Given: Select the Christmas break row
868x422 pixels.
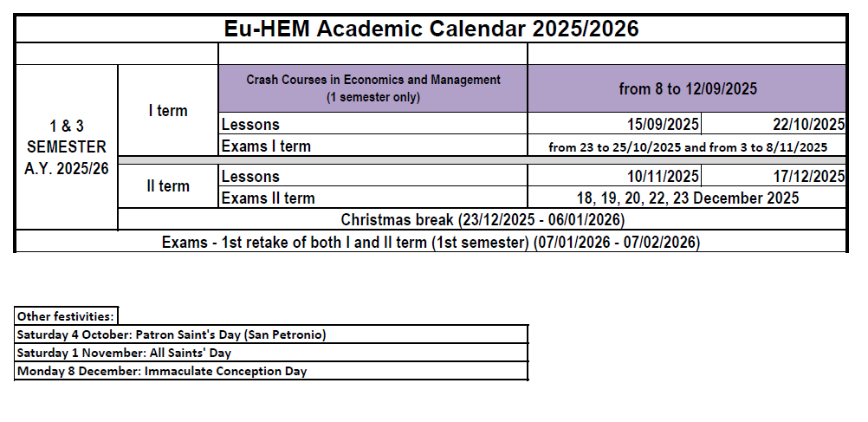Looking at the screenshot, I should coord(482,220).
